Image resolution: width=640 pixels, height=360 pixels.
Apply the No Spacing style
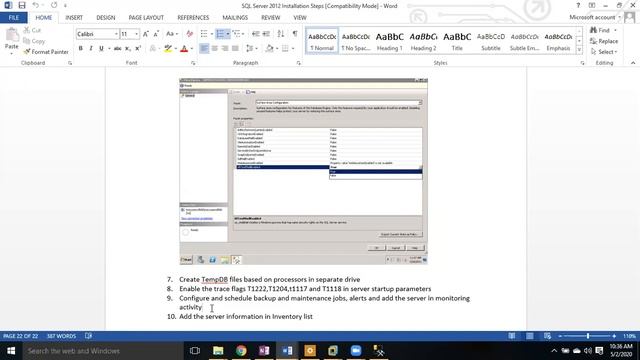coord(356,41)
